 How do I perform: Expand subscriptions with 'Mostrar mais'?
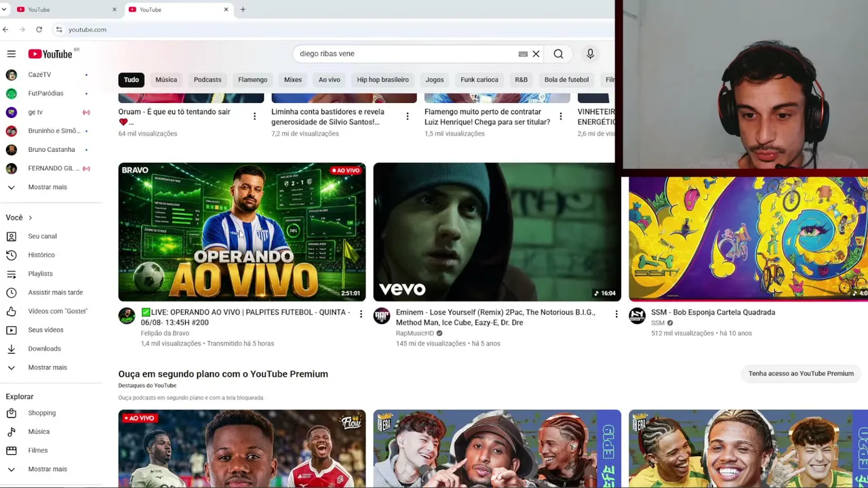(47, 187)
